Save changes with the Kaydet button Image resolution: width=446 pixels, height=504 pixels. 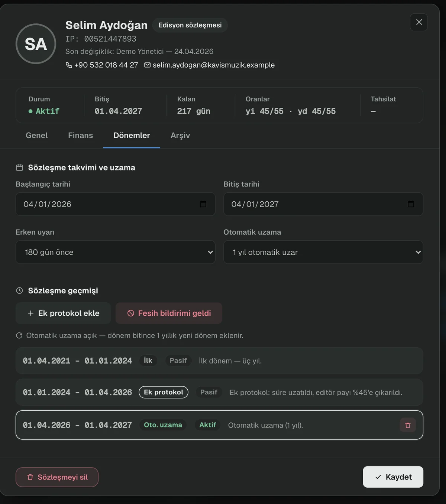[x=393, y=477]
